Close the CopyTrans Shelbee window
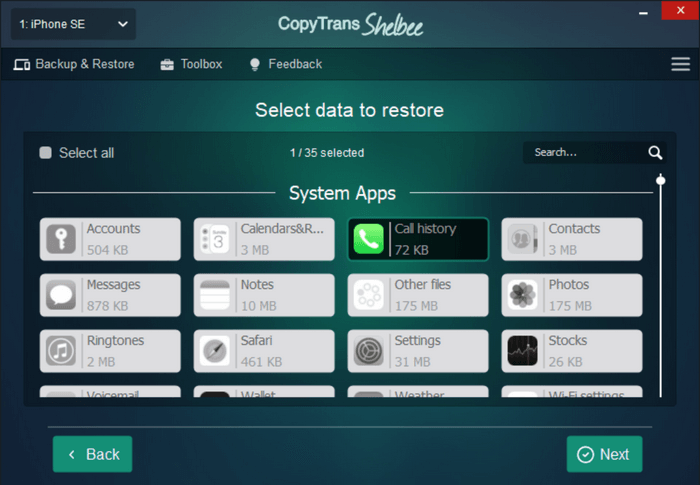Viewport: 700px width, 485px height. (x=680, y=10)
